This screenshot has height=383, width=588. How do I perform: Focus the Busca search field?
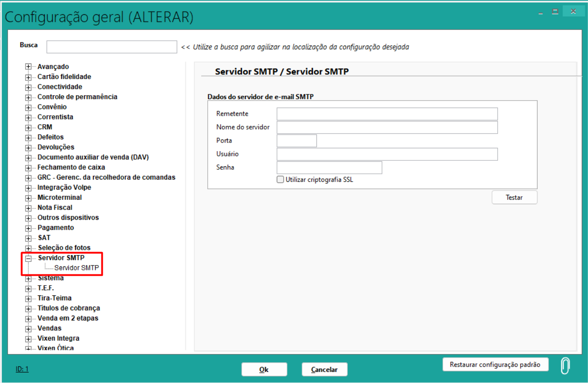pyautogui.click(x=112, y=47)
